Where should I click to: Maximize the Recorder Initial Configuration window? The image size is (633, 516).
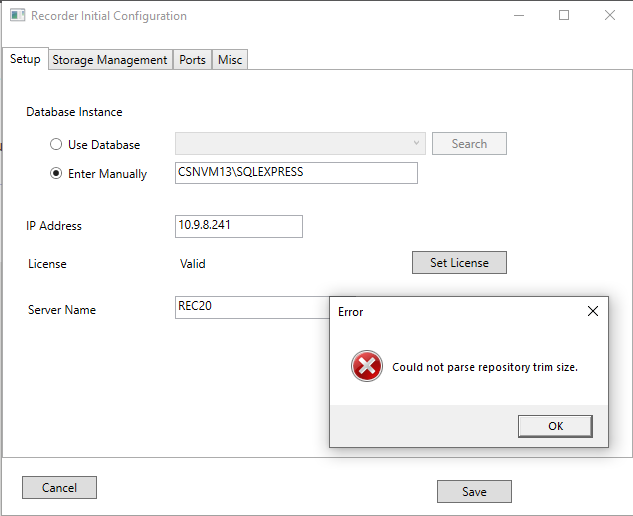pyautogui.click(x=564, y=16)
